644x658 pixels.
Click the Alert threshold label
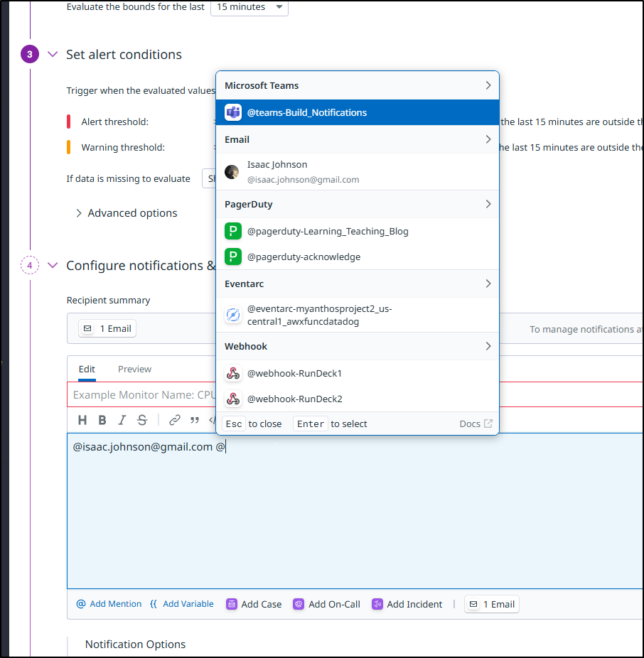pos(115,122)
